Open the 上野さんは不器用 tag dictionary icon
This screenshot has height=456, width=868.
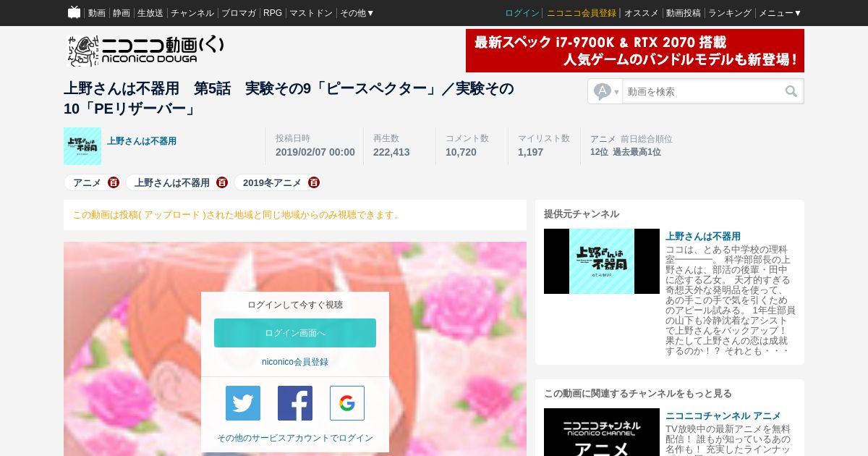(x=222, y=182)
